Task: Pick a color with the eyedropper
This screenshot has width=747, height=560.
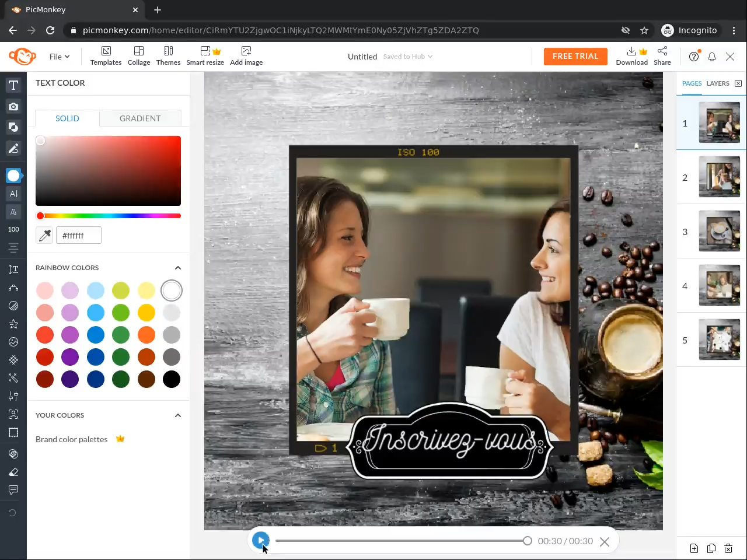Action: point(44,236)
